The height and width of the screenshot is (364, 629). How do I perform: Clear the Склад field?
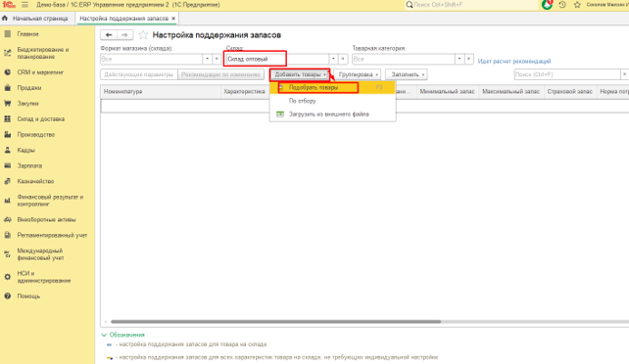click(343, 59)
